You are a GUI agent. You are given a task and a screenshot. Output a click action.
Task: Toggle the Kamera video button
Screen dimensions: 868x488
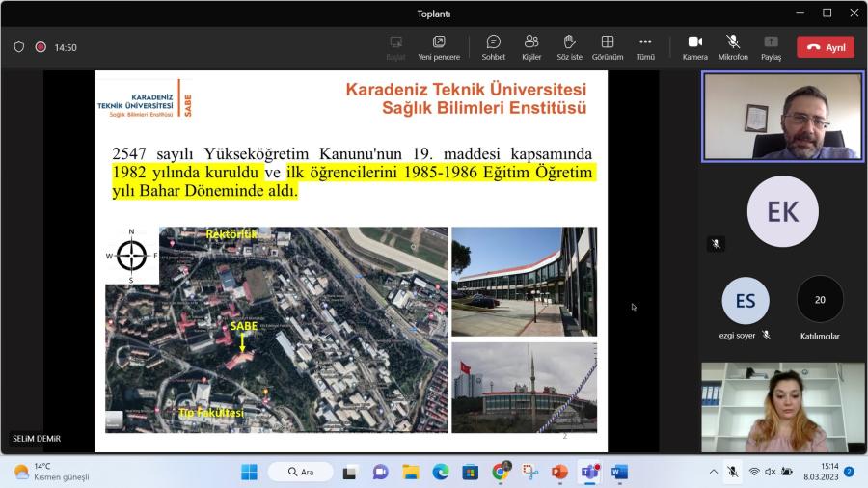tap(694, 47)
